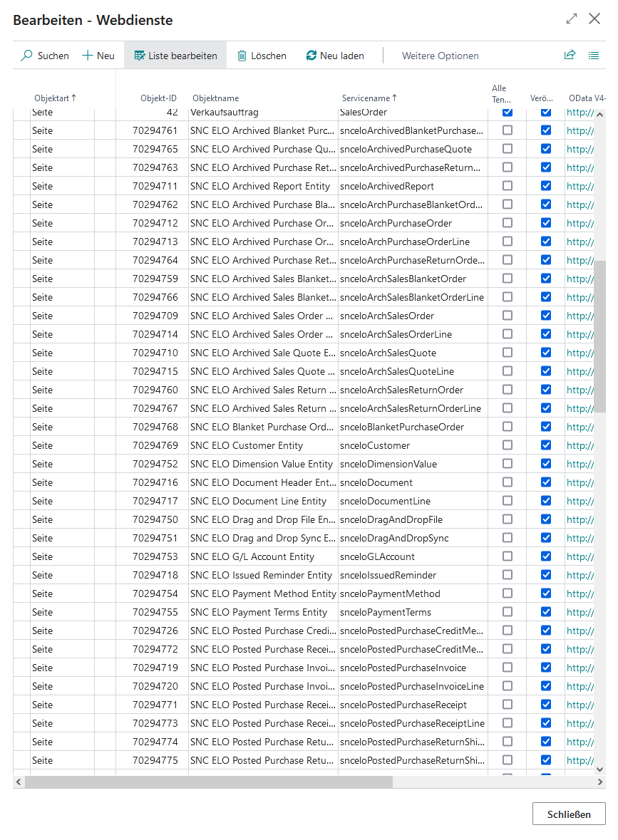Toggle Alle Tenants checkbox for sncelоCustomer row

(508, 445)
